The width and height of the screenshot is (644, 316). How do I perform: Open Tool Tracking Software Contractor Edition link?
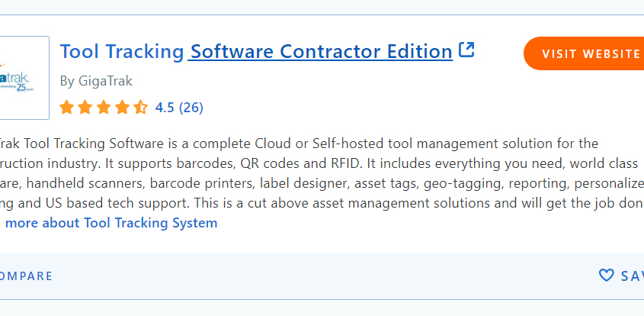pyautogui.click(x=256, y=51)
